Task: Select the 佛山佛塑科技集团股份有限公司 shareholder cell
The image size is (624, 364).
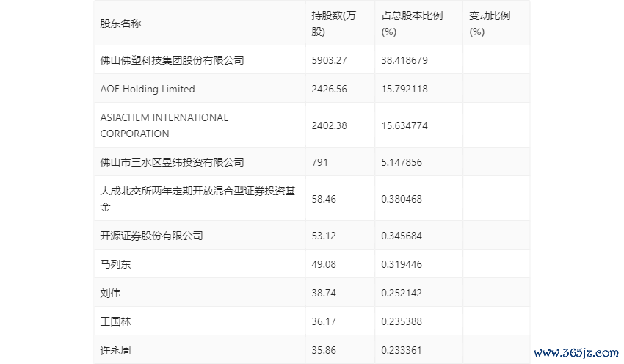Action: click(x=172, y=60)
